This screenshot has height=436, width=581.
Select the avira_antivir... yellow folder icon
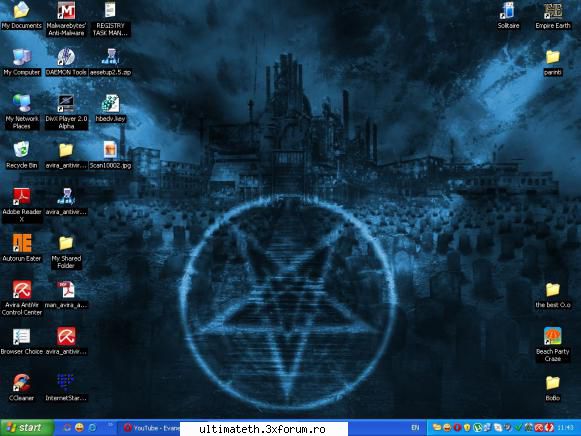click(66, 155)
